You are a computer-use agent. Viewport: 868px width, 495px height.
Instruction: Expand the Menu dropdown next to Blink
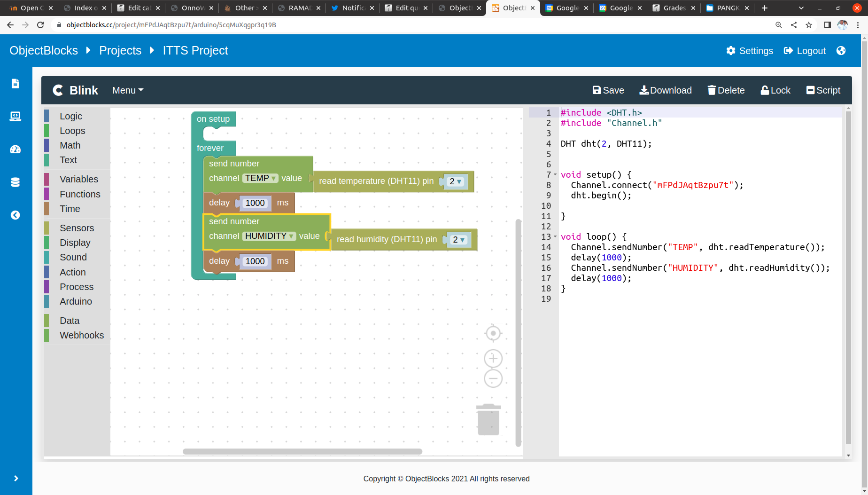(128, 90)
